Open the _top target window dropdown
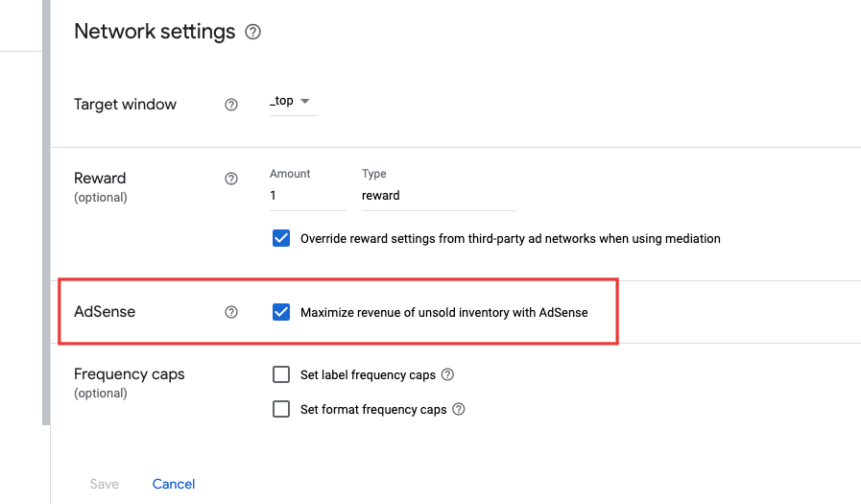 (x=293, y=102)
